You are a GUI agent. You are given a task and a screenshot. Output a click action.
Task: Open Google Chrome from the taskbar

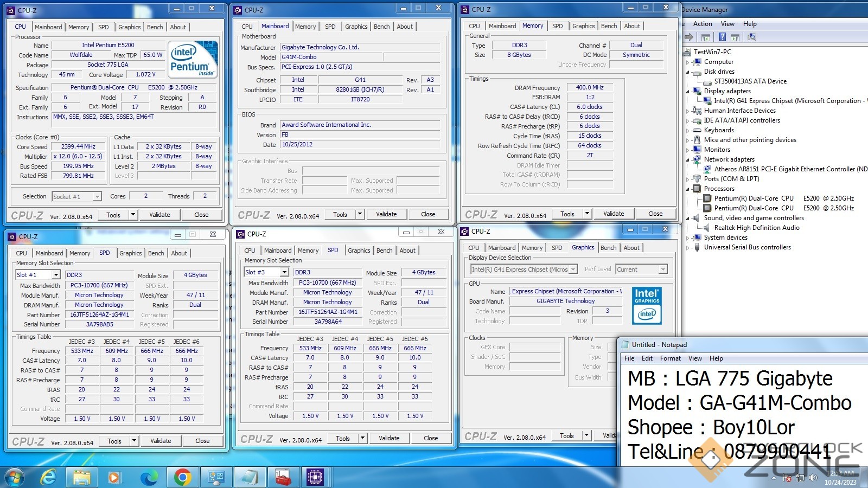point(182,477)
